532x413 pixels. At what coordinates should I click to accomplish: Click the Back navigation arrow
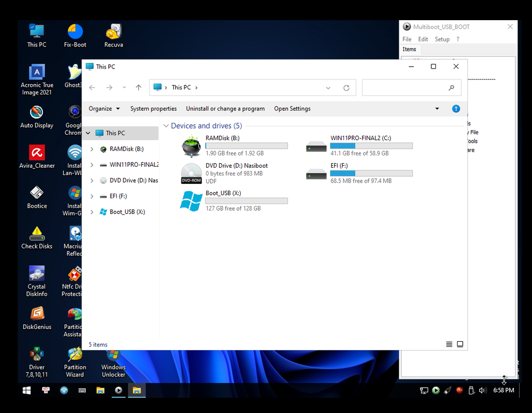click(92, 87)
